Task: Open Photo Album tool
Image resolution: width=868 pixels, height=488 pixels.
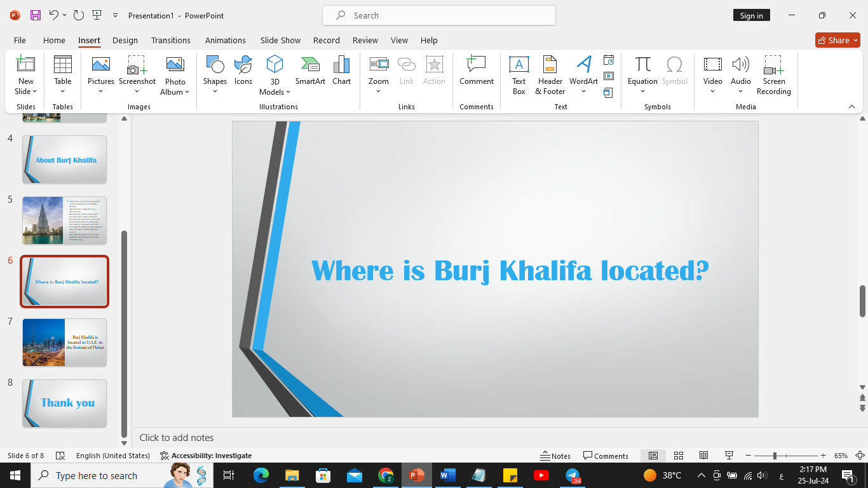Action: (175, 75)
